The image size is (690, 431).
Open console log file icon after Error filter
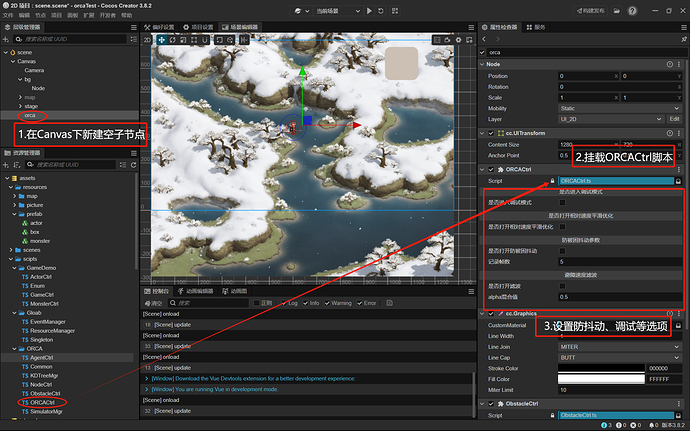389,303
